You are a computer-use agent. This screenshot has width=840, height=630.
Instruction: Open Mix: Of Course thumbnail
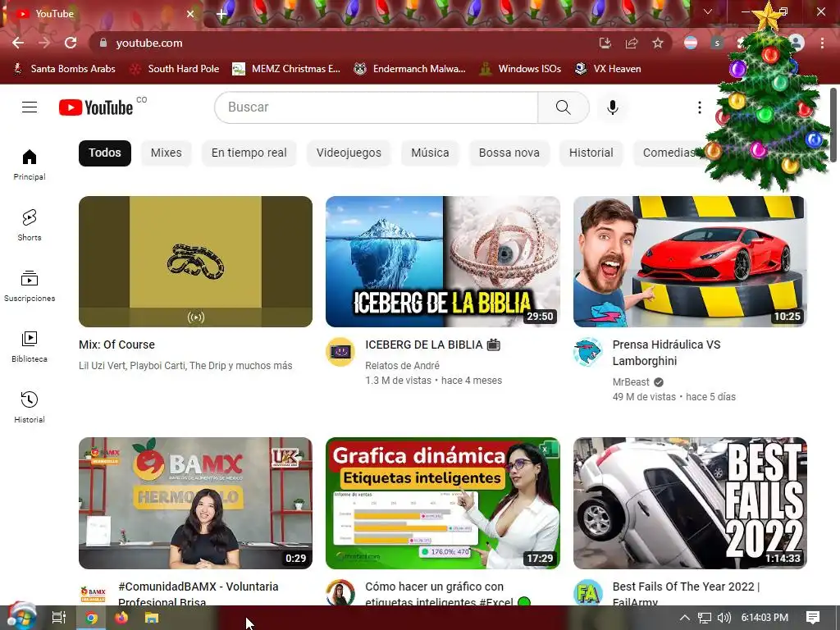point(195,262)
